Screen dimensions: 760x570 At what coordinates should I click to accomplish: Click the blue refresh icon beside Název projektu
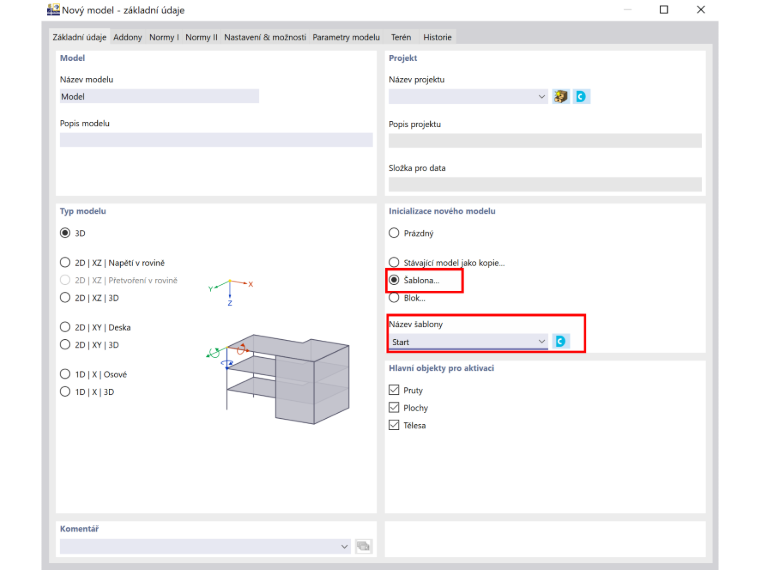581,96
